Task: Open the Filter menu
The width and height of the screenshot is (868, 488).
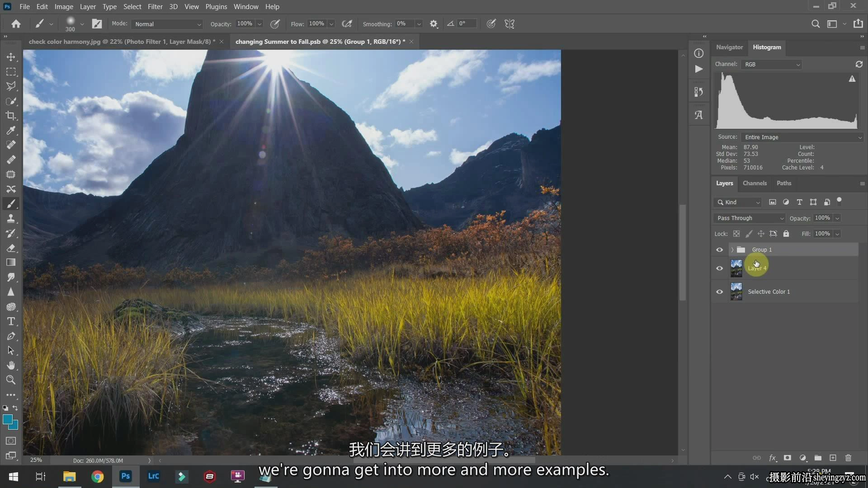Action: 155,6
